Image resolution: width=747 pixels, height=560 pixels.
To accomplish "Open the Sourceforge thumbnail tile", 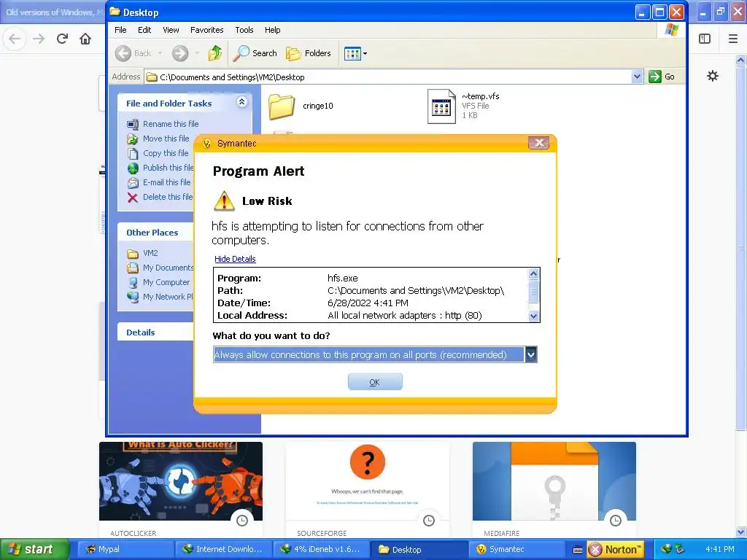I will (x=368, y=489).
